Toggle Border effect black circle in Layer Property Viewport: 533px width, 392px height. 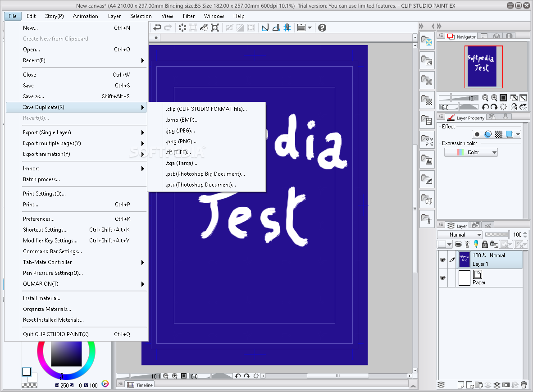(x=477, y=134)
